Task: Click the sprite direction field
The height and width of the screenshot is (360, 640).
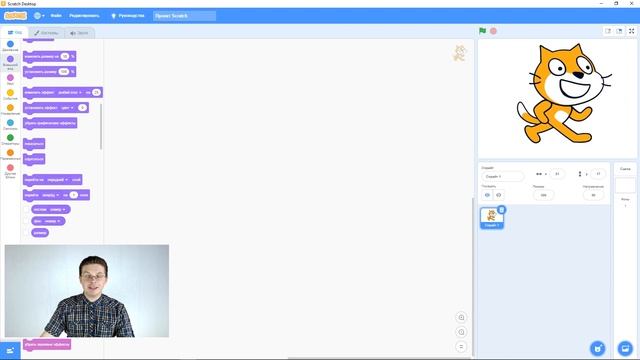Action: 593,195
